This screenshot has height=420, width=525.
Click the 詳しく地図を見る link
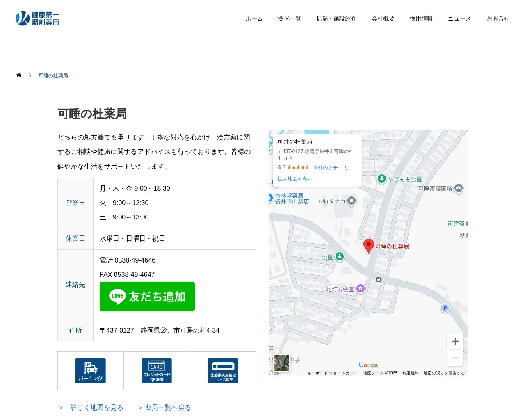97,407
